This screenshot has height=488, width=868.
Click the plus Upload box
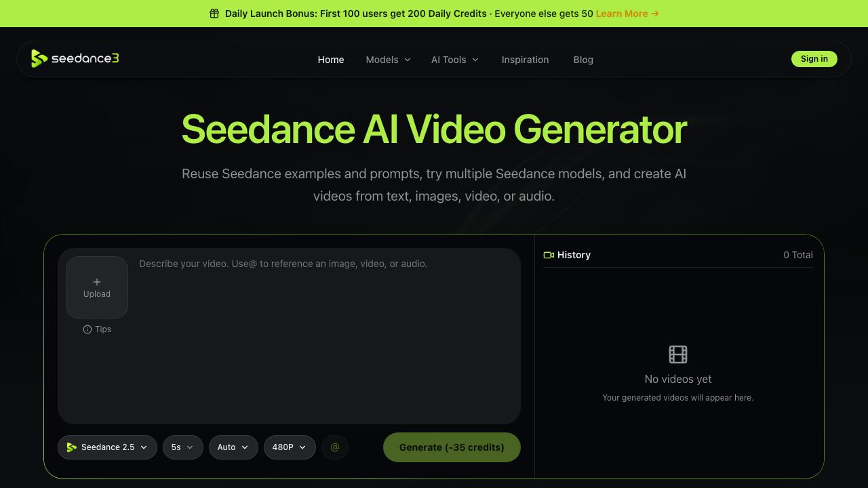97,287
